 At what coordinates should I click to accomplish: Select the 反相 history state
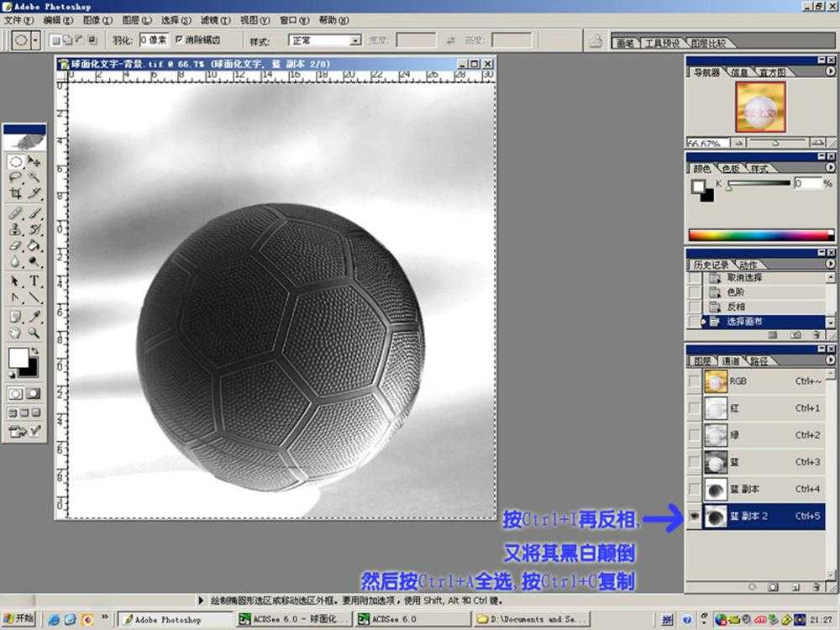(x=736, y=307)
